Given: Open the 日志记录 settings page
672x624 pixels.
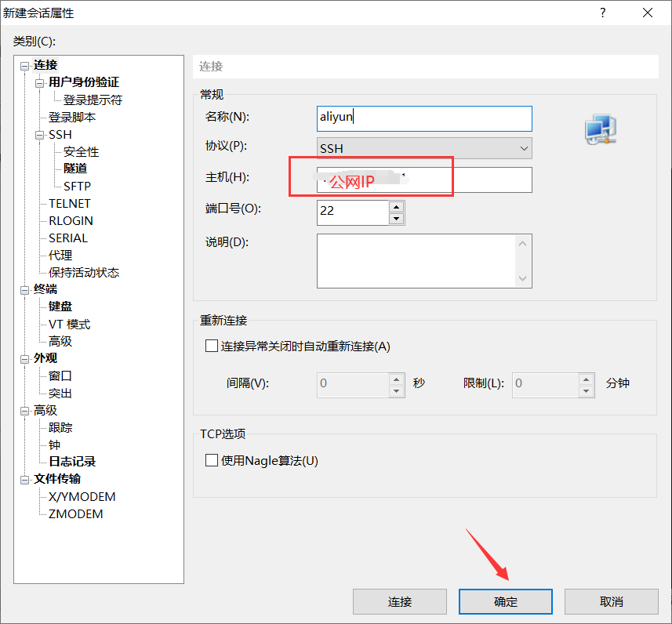Looking at the screenshot, I should (x=71, y=462).
